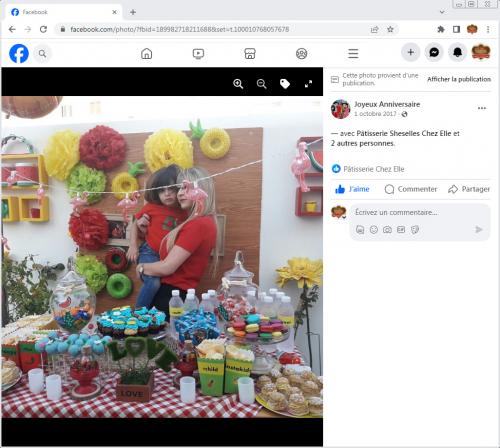Insert avatar sticker in comment
500x448 pixels.
360,229
